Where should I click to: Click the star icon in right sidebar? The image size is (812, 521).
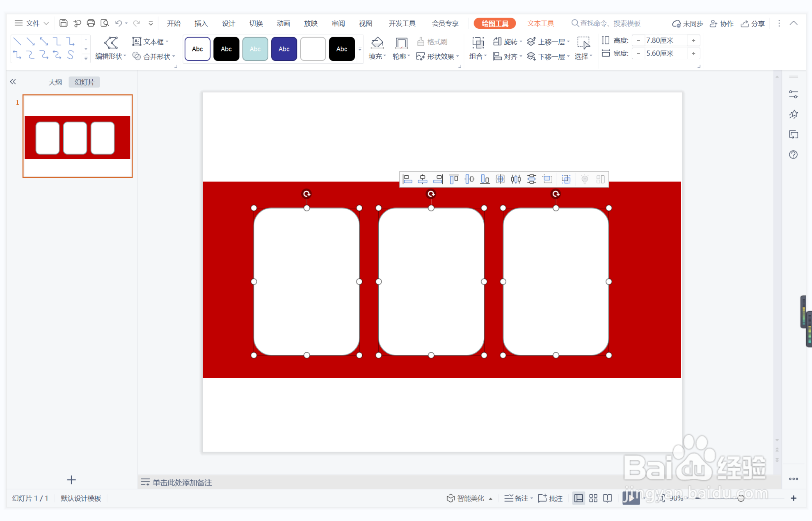[x=793, y=115]
